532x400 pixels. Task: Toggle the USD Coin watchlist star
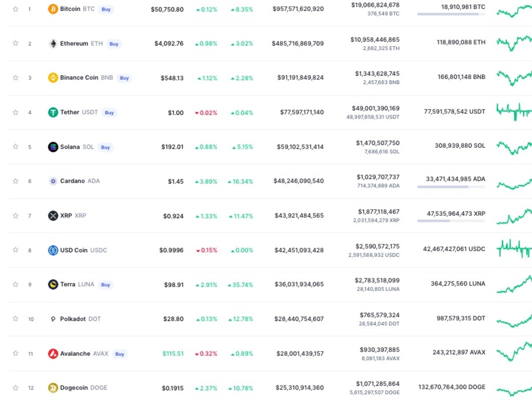(x=16, y=250)
